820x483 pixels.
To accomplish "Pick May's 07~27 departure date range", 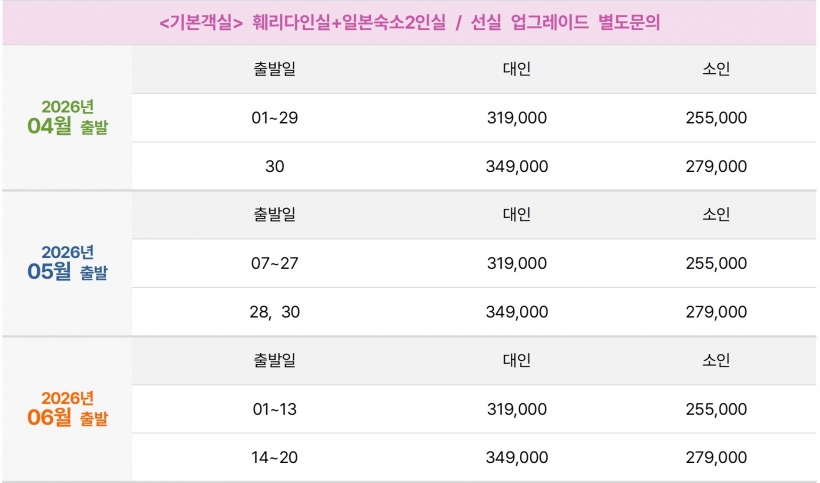I will click(x=275, y=263).
